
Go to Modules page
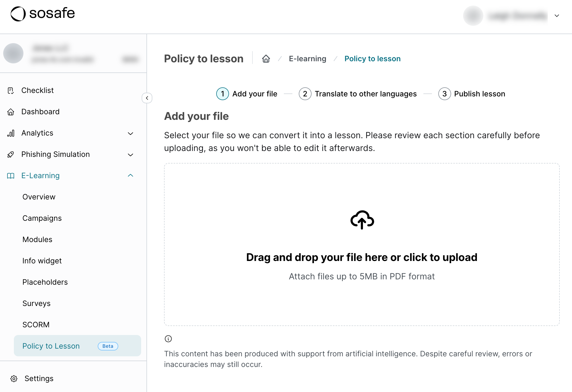(x=37, y=239)
